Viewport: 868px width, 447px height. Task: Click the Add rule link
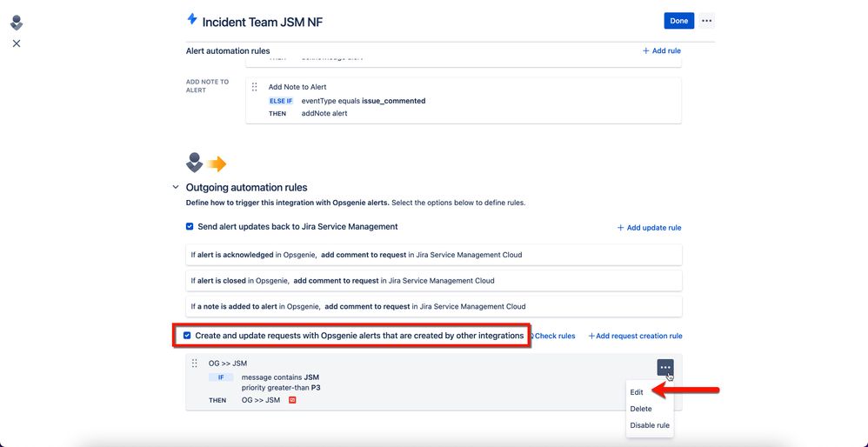pyautogui.click(x=662, y=51)
